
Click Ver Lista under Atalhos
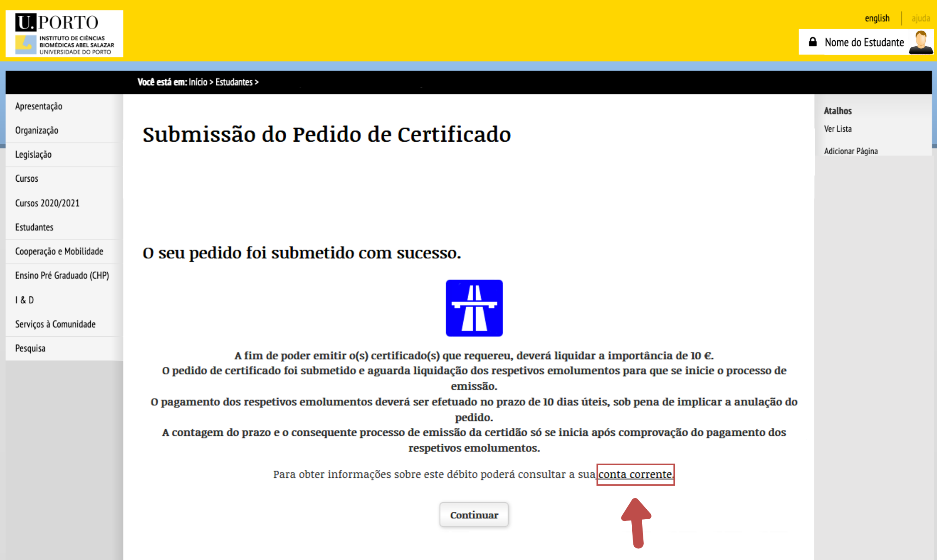point(838,129)
